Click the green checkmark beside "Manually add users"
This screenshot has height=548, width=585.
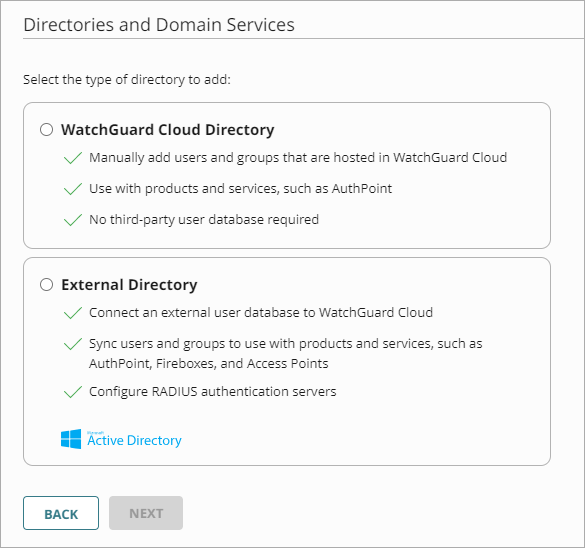tap(73, 158)
